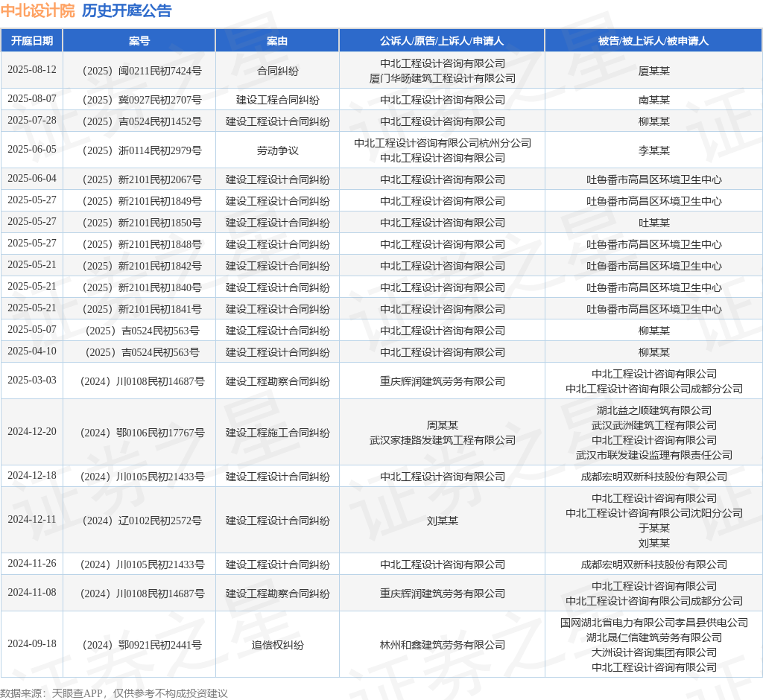Select case number (2025)新2101民初1849号
This screenshot has width=763, height=700.
click(139, 201)
